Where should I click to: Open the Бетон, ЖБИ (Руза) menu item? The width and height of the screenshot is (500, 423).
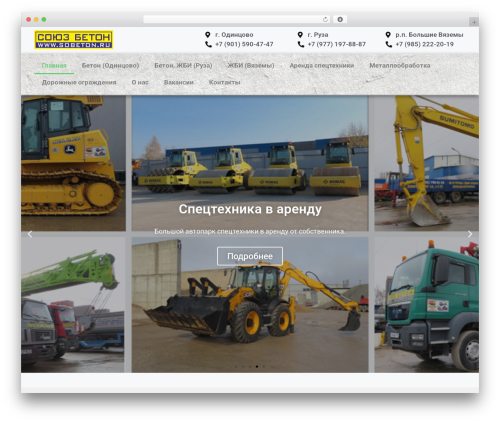pyautogui.click(x=183, y=65)
